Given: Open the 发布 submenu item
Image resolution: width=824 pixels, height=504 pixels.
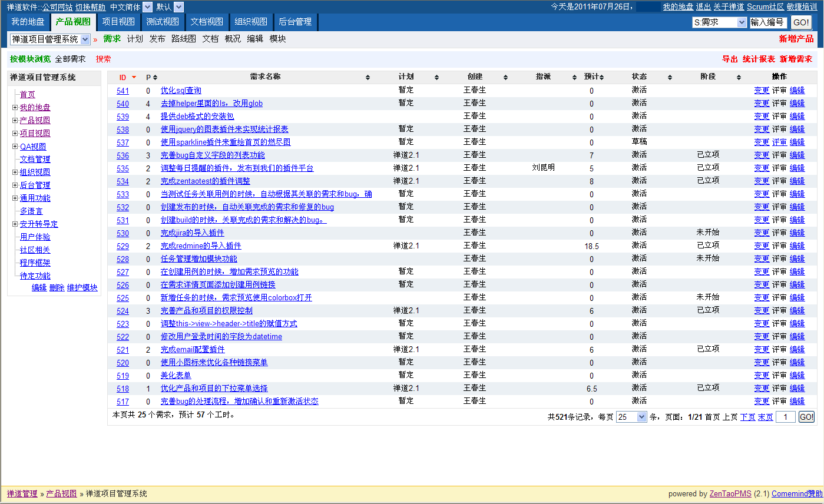Looking at the screenshot, I should click(157, 39).
